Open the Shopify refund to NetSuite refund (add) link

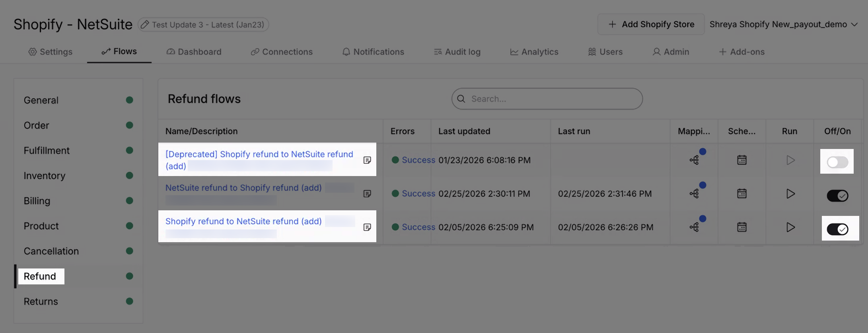click(243, 221)
